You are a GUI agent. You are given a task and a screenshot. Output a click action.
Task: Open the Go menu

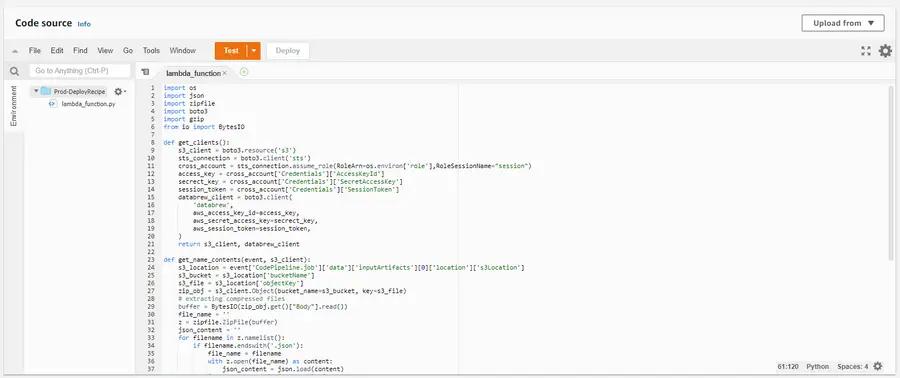[128, 50]
